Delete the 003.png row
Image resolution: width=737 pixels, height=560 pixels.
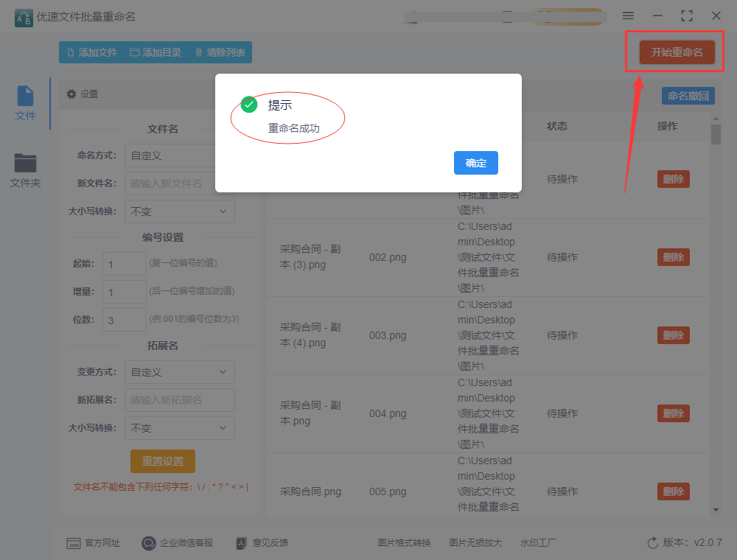[673, 335]
